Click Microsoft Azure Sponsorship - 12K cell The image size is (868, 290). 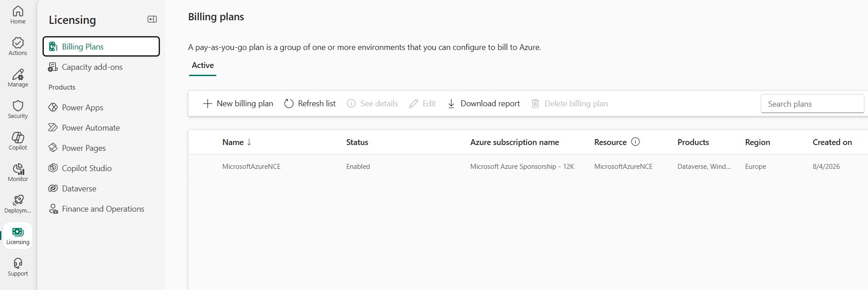click(522, 167)
